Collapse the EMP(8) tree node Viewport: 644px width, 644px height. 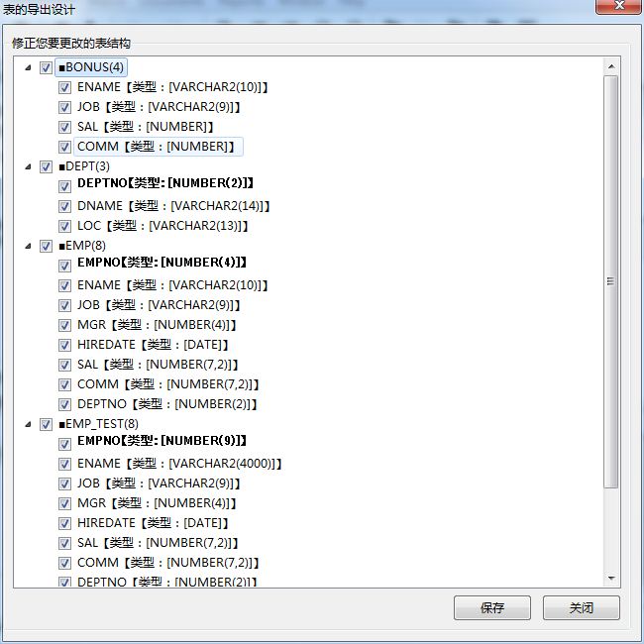pyautogui.click(x=28, y=246)
